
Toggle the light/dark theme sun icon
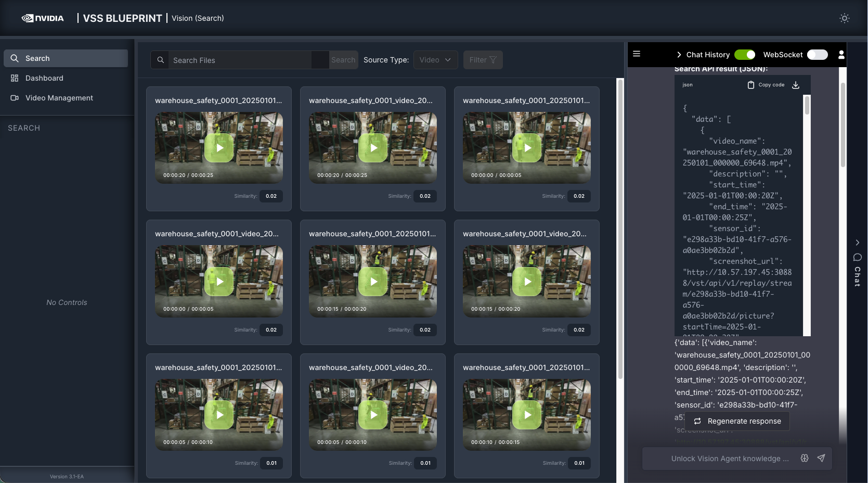click(844, 18)
